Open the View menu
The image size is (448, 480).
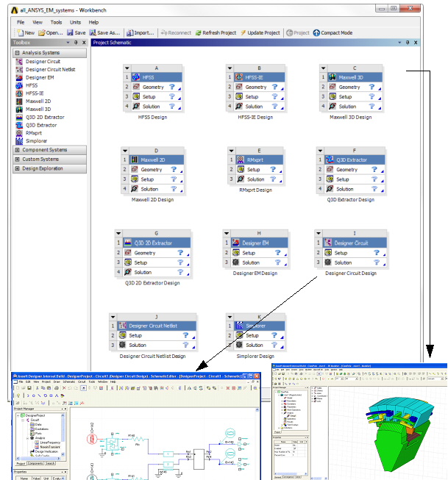click(x=38, y=22)
